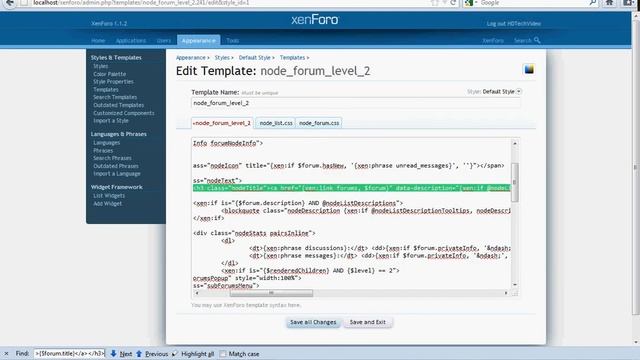Click the Styles breadcrumb link

coord(222,58)
